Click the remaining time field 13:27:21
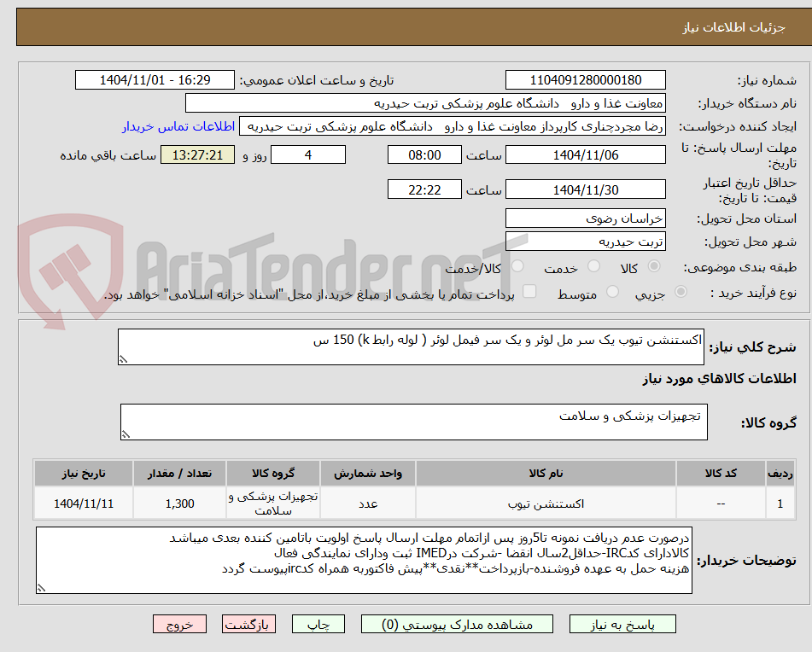This screenshot has height=652, width=812. pyautogui.click(x=197, y=154)
